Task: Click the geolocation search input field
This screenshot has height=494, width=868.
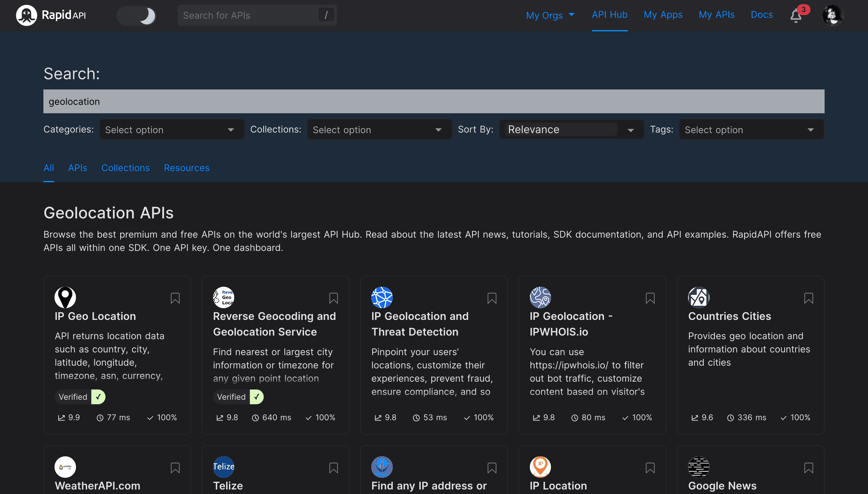Action: click(x=434, y=101)
